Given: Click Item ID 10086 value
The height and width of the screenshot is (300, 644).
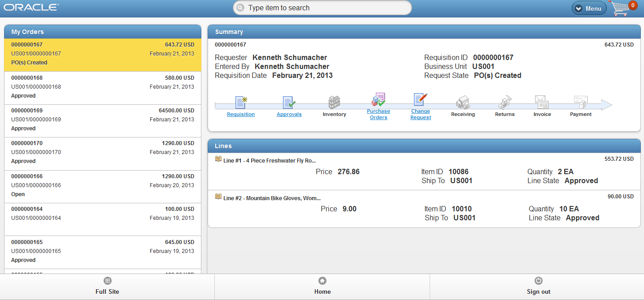Looking at the screenshot, I should point(458,172).
